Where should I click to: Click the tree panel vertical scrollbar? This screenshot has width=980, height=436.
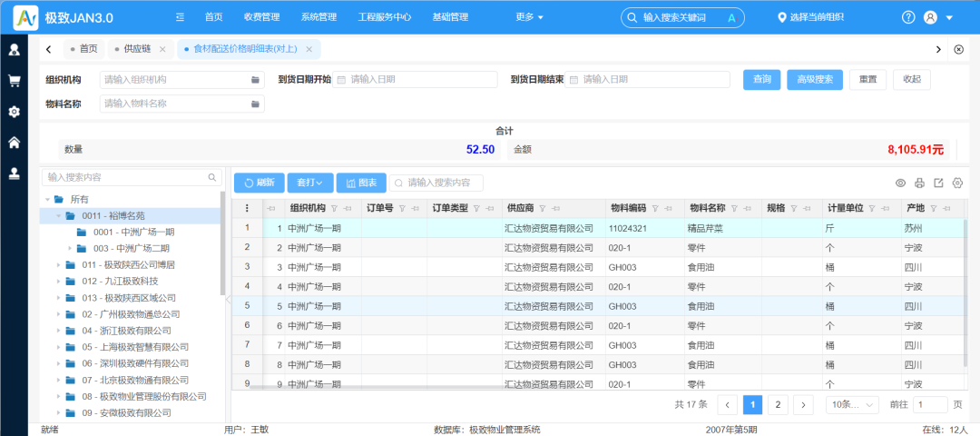[223, 243]
